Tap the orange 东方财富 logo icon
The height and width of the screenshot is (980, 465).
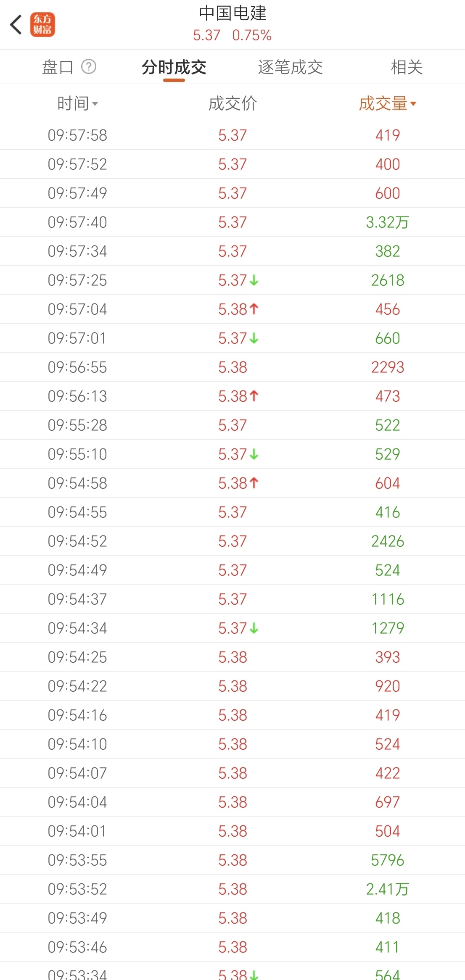point(42,24)
